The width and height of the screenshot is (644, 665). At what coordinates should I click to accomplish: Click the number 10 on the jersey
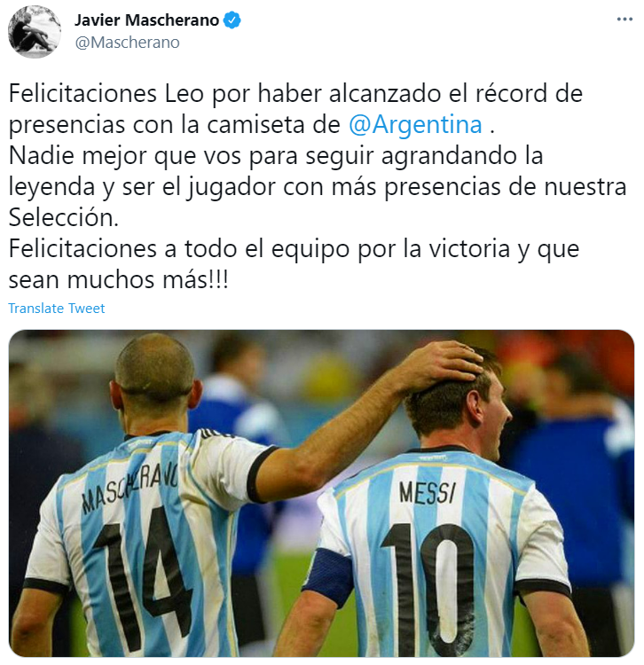(x=428, y=590)
